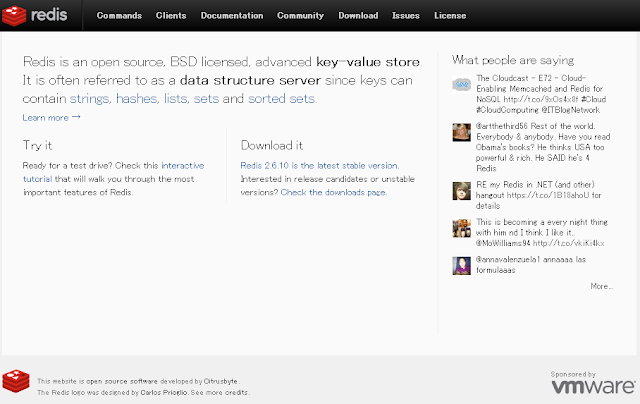The width and height of the screenshot is (640, 404).
Task: Follow the lists data type link
Action: click(x=176, y=99)
